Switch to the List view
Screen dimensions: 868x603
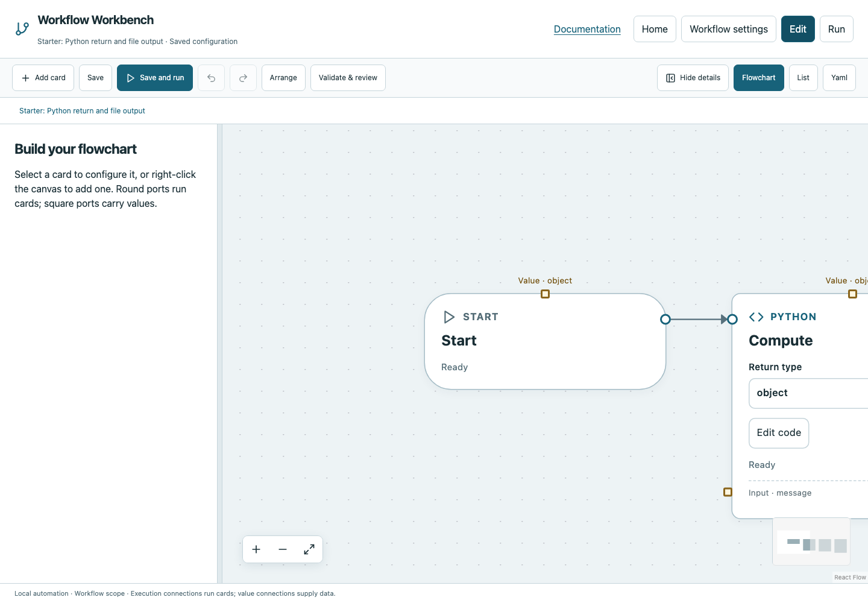coord(803,78)
